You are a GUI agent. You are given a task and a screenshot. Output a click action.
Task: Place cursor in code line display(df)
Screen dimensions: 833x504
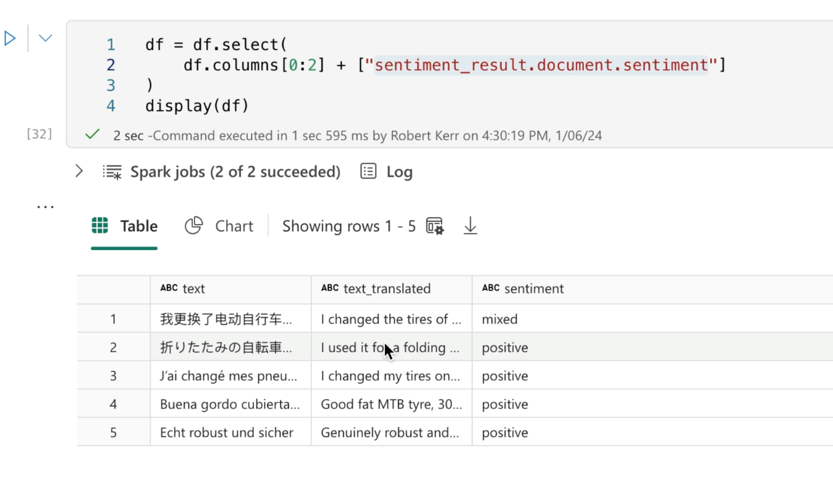point(198,106)
